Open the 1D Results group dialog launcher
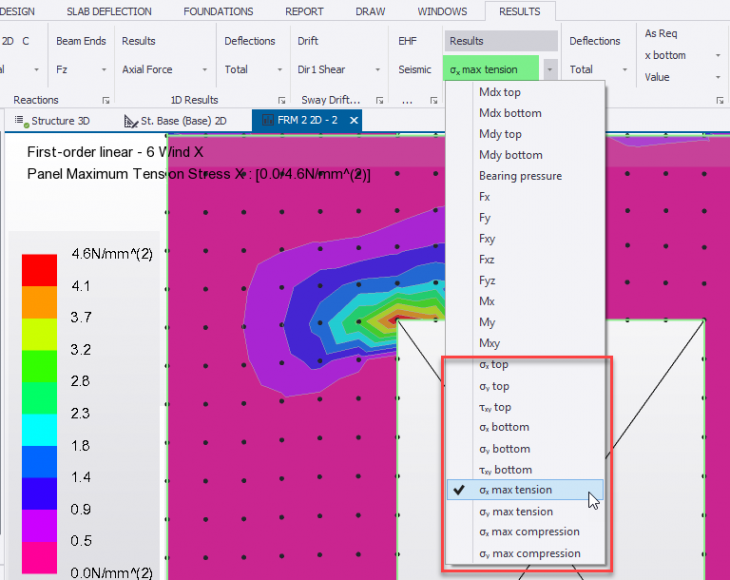 pyautogui.click(x=281, y=101)
